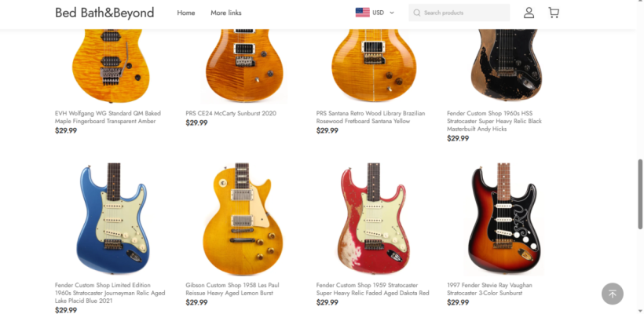Image resolution: width=644 pixels, height=314 pixels.
Task: Open the shopping cart icon
Action: tap(554, 13)
